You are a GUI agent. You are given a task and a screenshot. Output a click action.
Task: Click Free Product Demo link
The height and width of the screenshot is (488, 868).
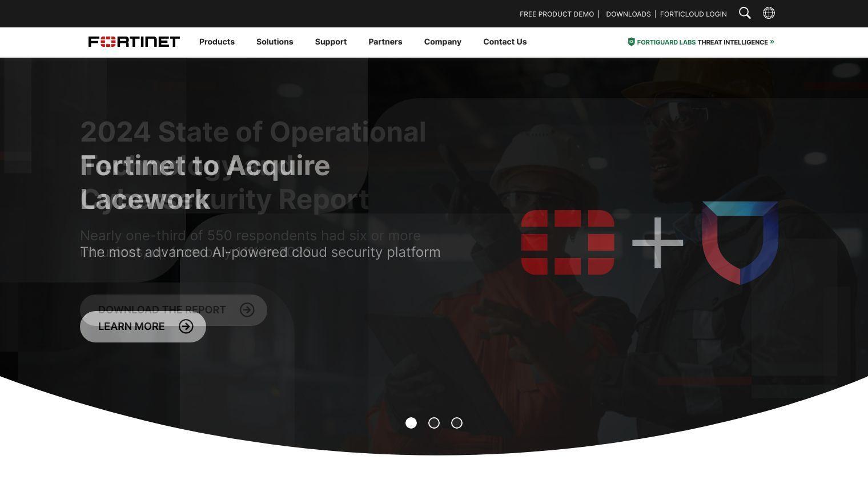557,14
